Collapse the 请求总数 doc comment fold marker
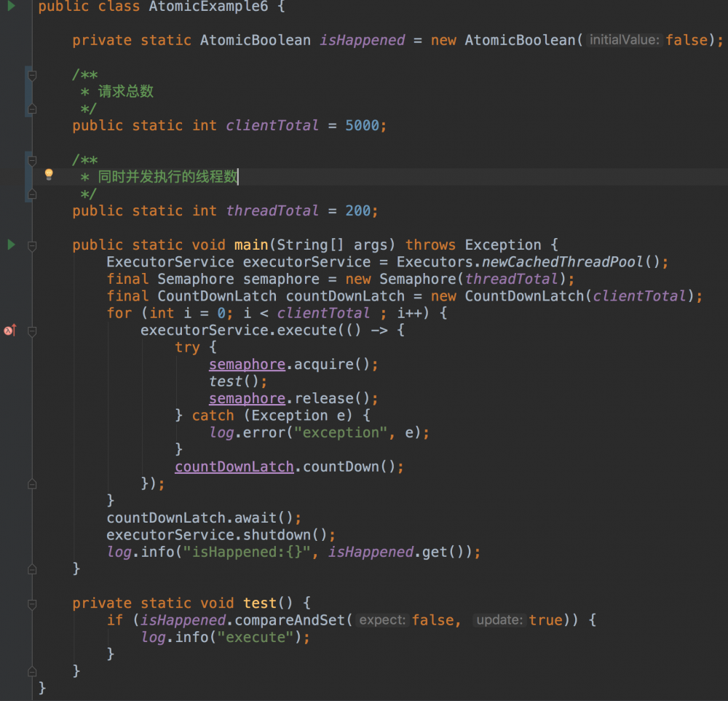This screenshot has height=701, width=728. 32,75
